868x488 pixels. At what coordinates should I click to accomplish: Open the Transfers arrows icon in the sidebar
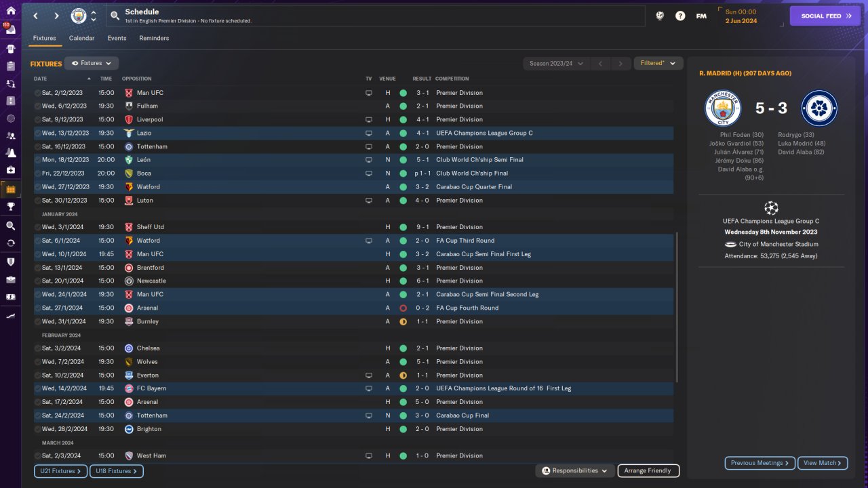pyautogui.click(x=10, y=243)
